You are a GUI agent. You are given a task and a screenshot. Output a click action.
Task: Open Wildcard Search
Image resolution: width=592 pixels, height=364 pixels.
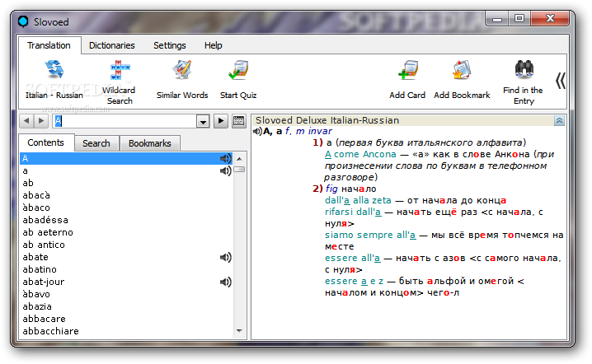tap(119, 82)
